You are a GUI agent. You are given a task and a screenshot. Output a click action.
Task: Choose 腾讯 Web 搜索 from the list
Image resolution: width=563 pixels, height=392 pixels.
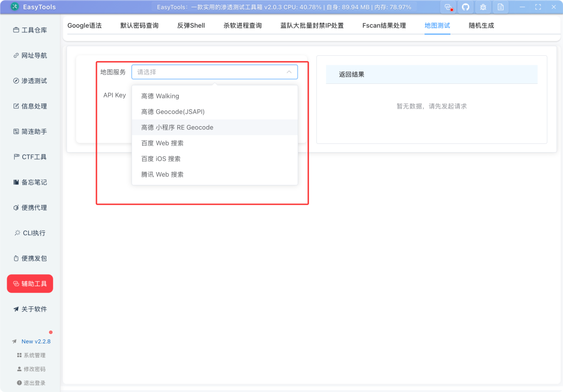pyautogui.click(x=215, y=175)
